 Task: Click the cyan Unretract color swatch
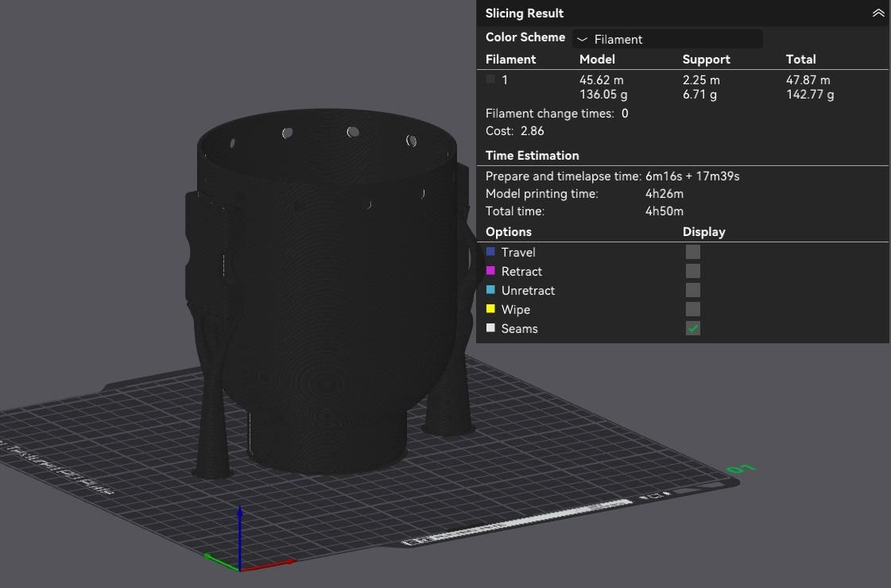tap(490, 290)
